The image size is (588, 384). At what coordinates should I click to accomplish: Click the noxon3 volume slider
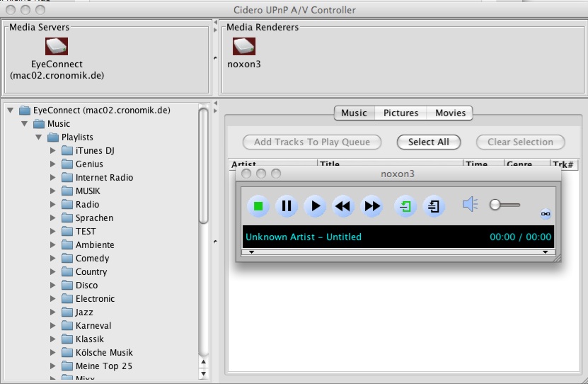click(505, 205)
